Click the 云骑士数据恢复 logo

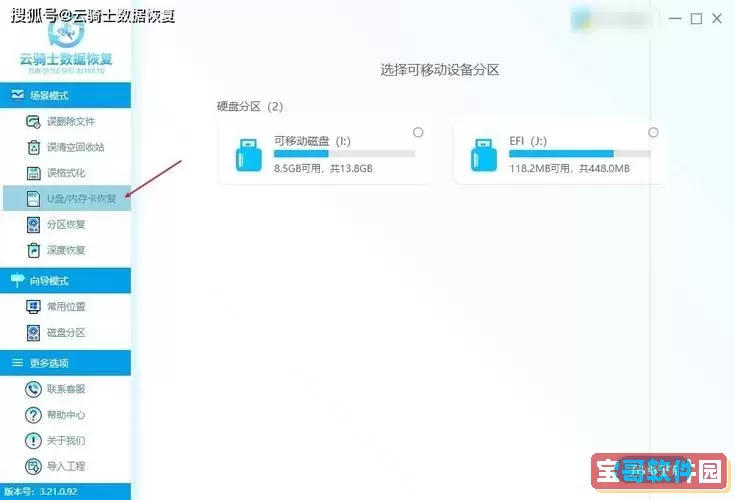pyautogui.click(x=66, y=45)
